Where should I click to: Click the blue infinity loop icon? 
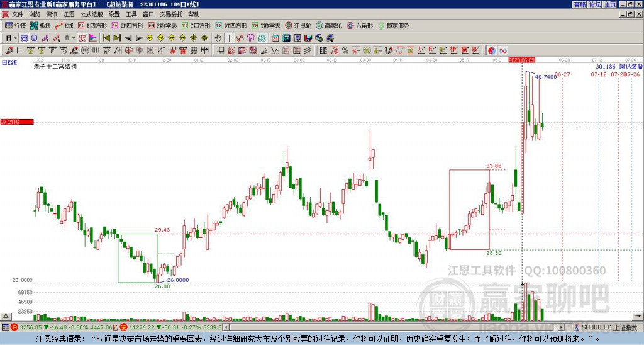[x=502, y=50]
